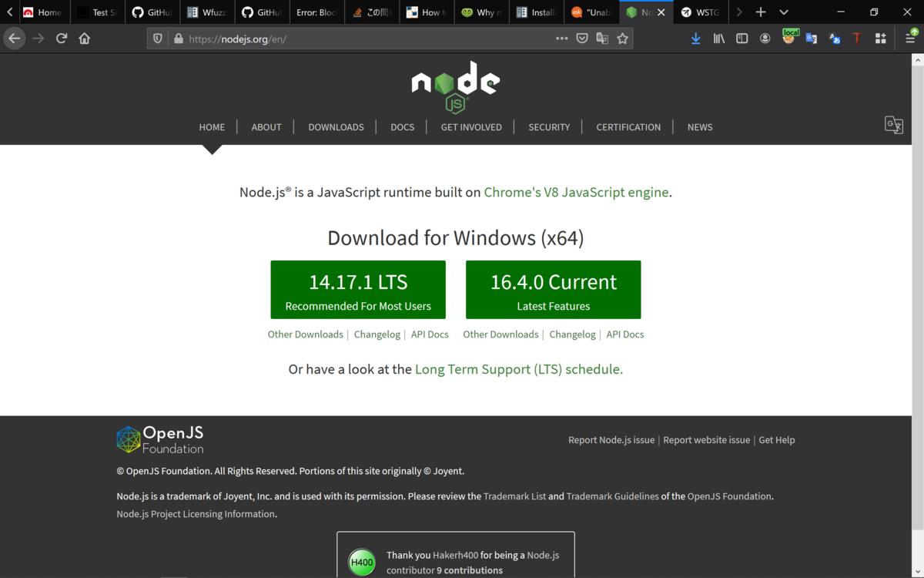Click the OpenJS Foundation logo
The width and height of the screenshot is (924, 578).
(160, 439)
